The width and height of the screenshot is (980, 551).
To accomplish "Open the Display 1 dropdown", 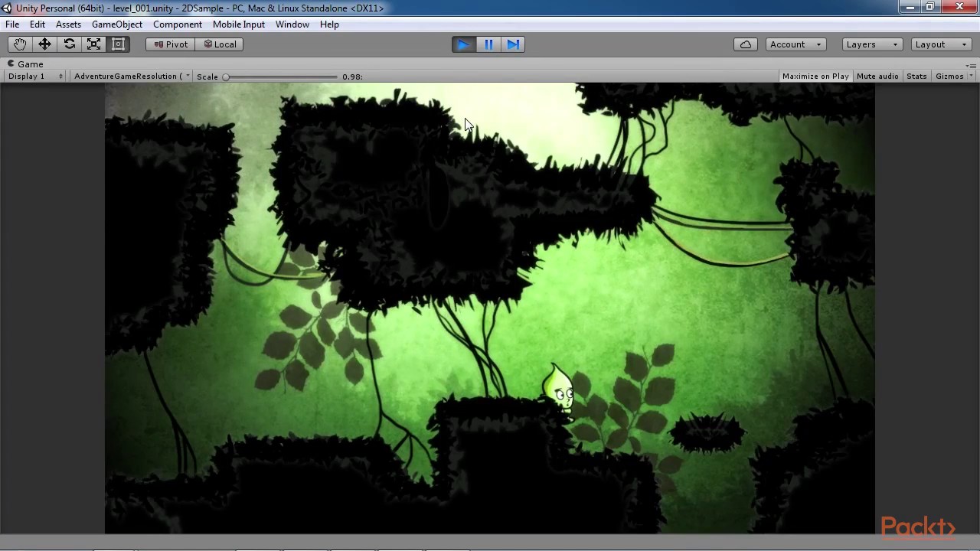I will click(x=35, y=77).
